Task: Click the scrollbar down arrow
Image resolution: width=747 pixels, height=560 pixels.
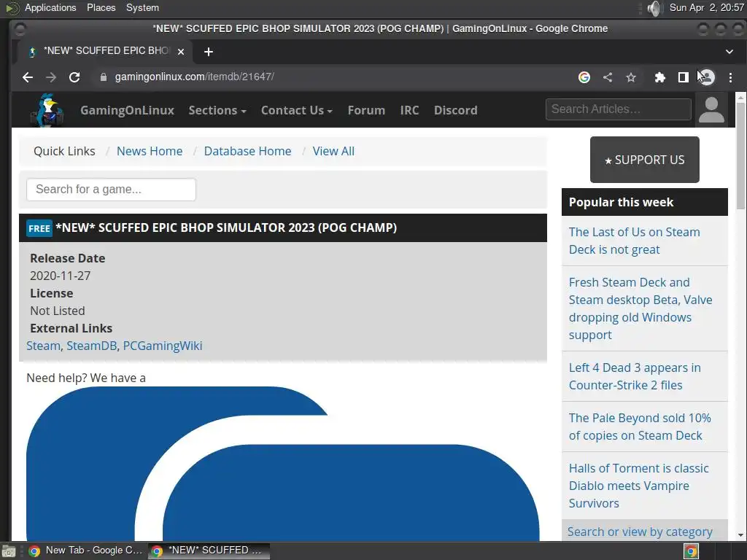Action: 740,535
